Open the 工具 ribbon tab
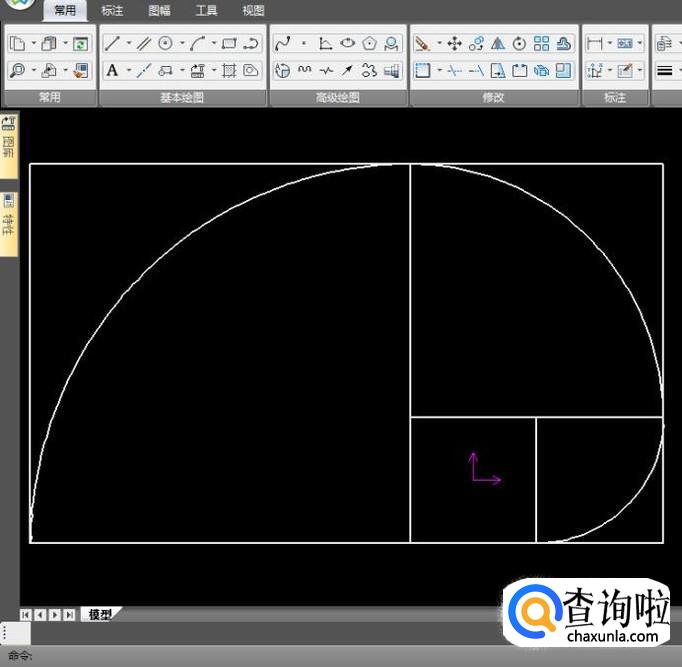682x667 pixels. (206, 11)
